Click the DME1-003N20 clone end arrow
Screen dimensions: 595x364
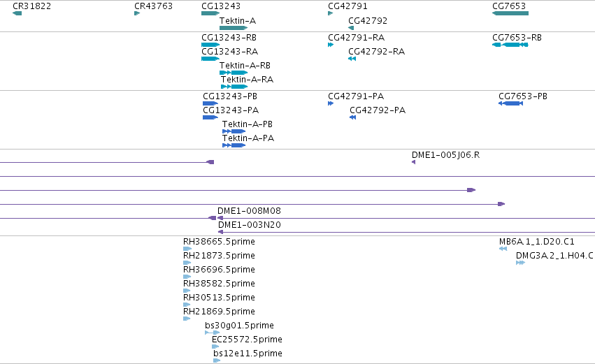[220, 232]
